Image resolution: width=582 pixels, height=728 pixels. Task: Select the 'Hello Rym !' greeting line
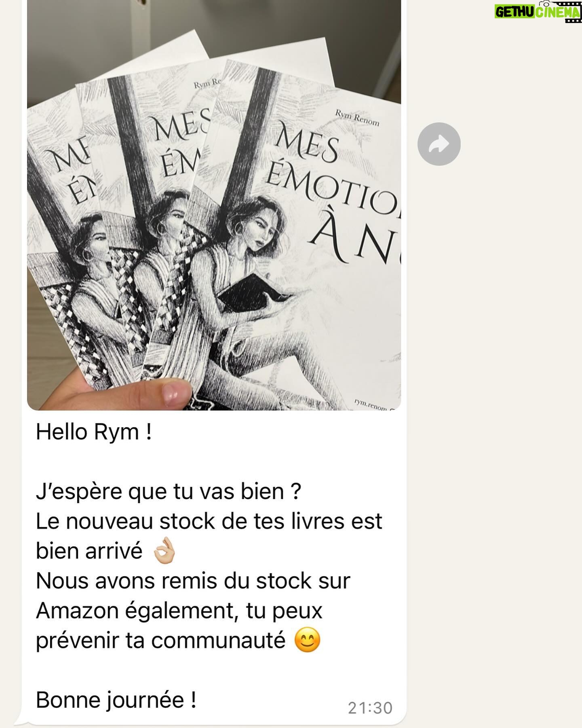pos(94,432)
